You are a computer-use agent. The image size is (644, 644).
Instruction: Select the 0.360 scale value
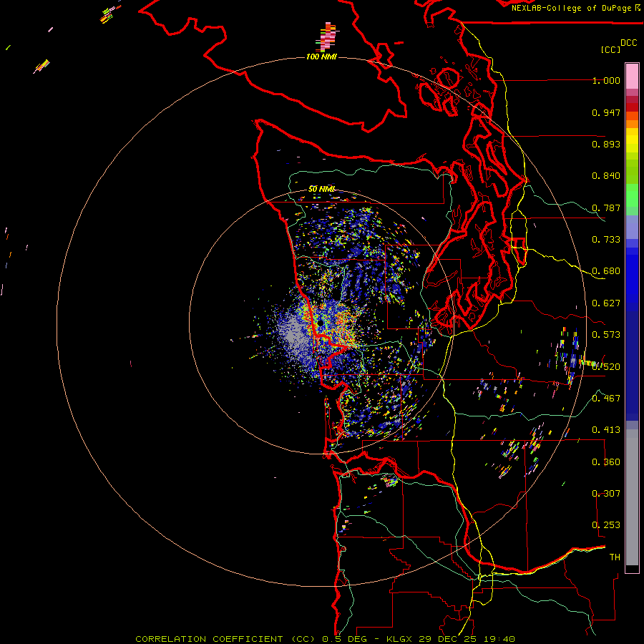tap(606, 462)
